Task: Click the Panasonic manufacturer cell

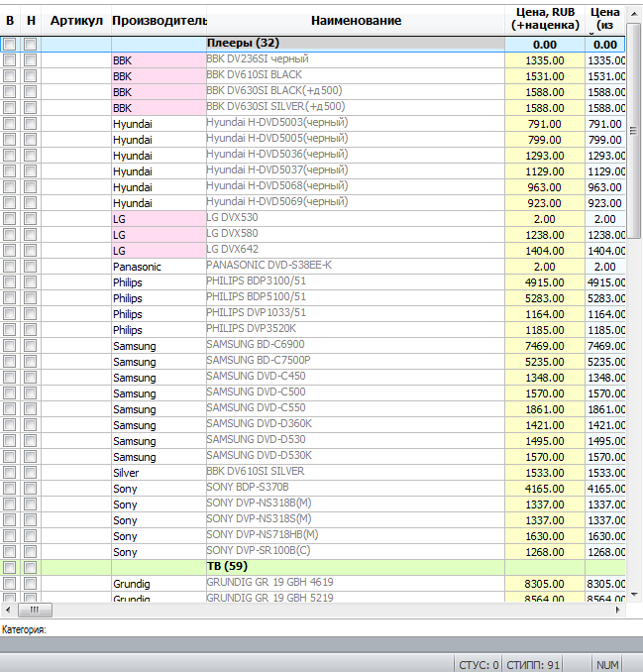Action: tap(159, 267)
